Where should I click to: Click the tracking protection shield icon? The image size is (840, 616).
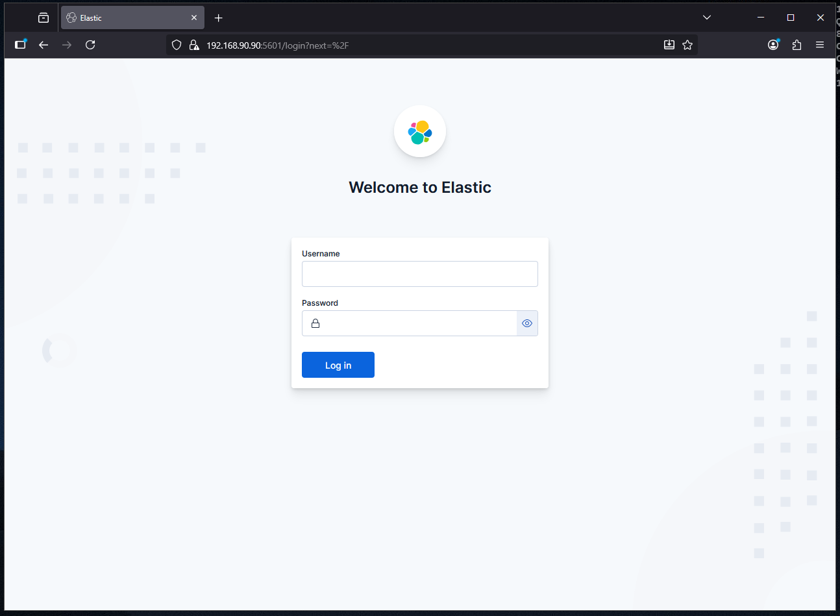click(177, 45)
